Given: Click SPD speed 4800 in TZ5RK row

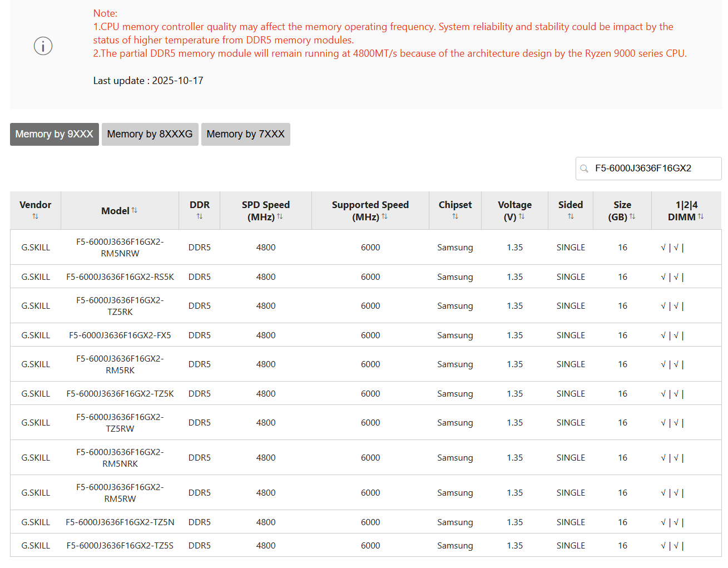Looking at the screenshot, I should [266, 306].
